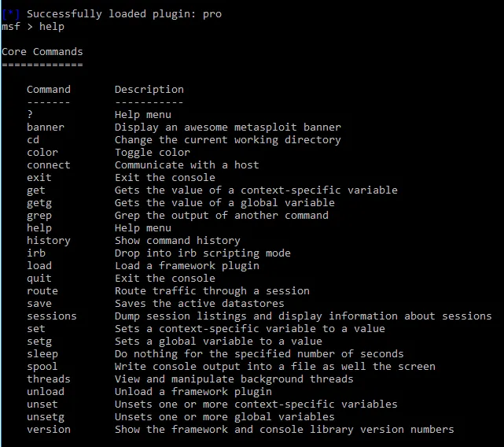Click the 'Core Commands' heading

tap(42, 51)
